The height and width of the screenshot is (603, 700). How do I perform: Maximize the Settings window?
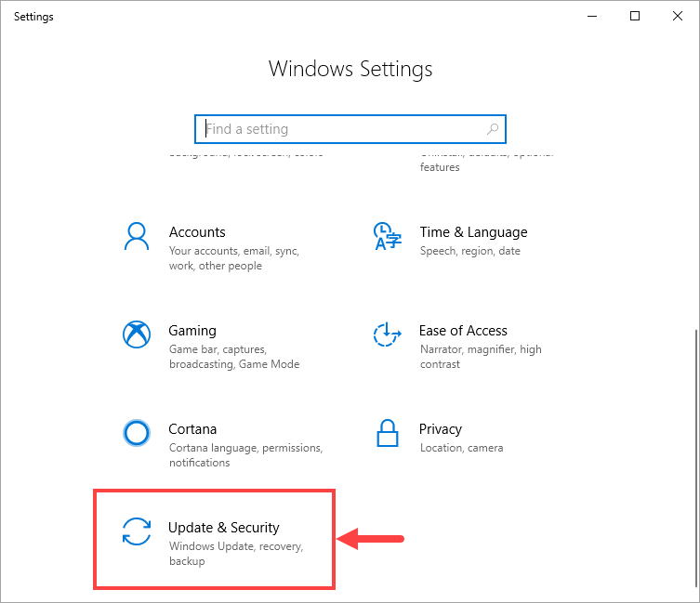coord(635,17)
